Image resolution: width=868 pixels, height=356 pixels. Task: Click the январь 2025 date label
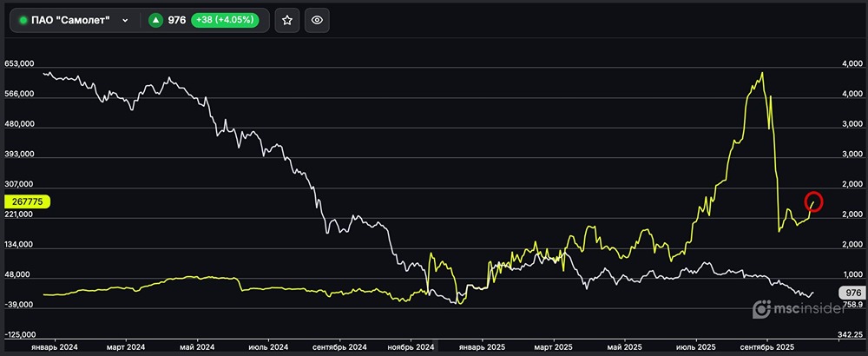(x=483, y=345)
